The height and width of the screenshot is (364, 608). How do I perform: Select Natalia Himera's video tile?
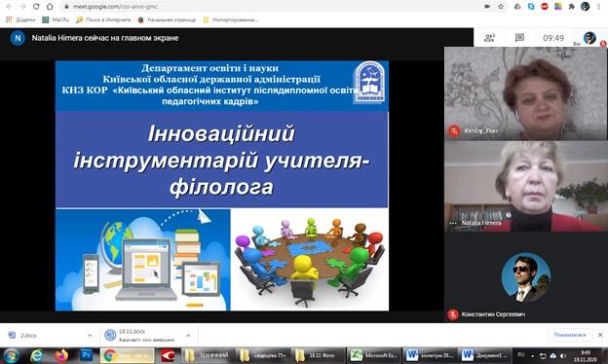(x=526, y=187)
